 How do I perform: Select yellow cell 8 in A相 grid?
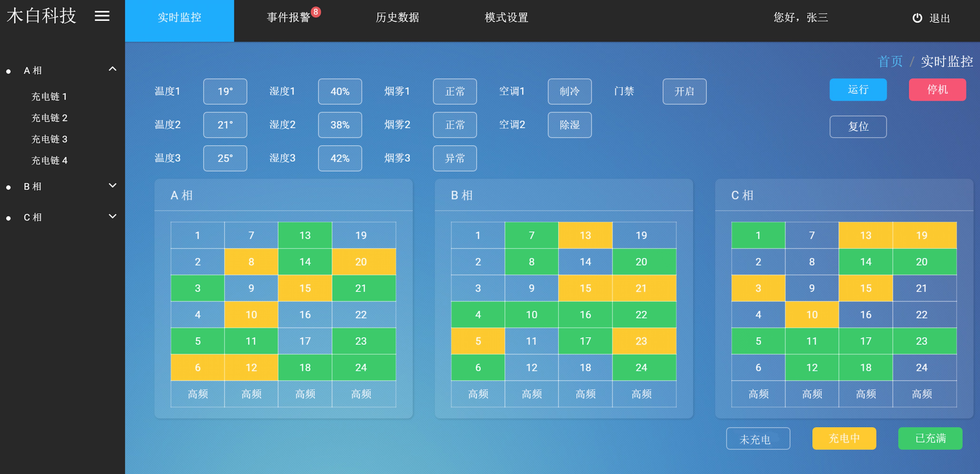click(x=251, y=262)
